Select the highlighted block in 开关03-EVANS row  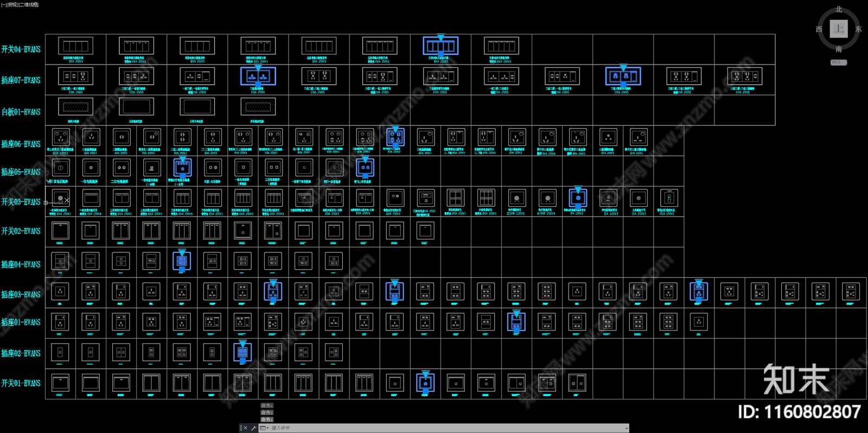(578, 198)
